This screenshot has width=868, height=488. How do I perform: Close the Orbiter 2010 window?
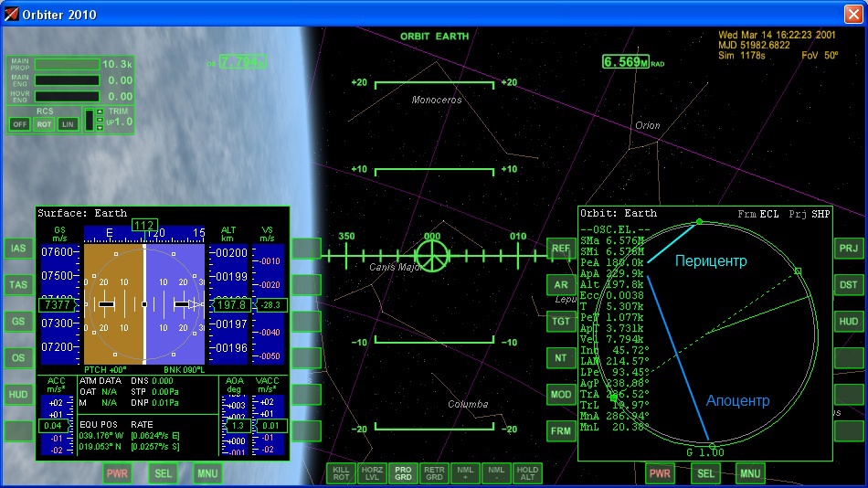point(853,14)
